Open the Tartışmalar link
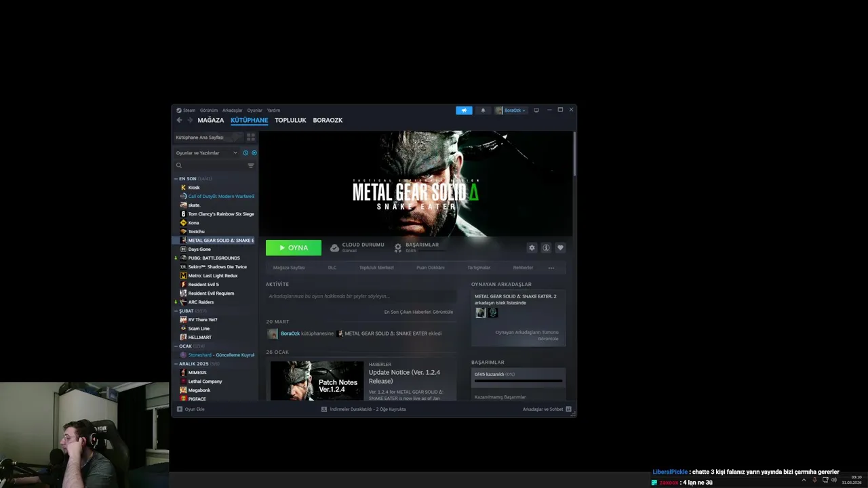Image resolution: width=868 pixels, height=488 pixels. tap(479, 268)
